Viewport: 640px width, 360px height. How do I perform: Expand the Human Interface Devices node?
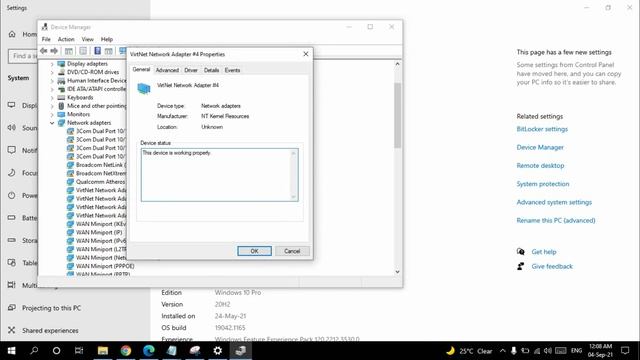[x=52, y=81]
